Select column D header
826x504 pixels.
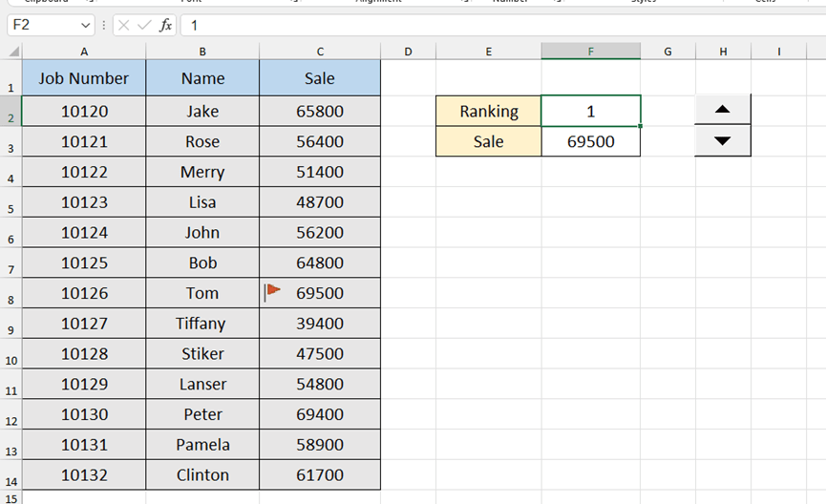click(408, 52)
